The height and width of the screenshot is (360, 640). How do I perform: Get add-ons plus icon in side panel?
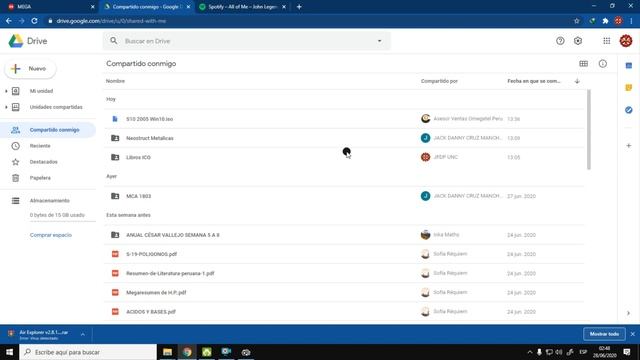point(629,146)
